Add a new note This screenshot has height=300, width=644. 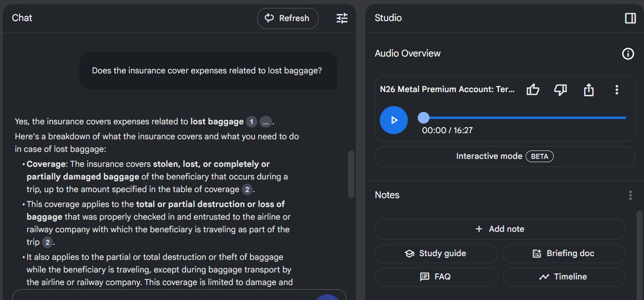click(x=500, y=229)
